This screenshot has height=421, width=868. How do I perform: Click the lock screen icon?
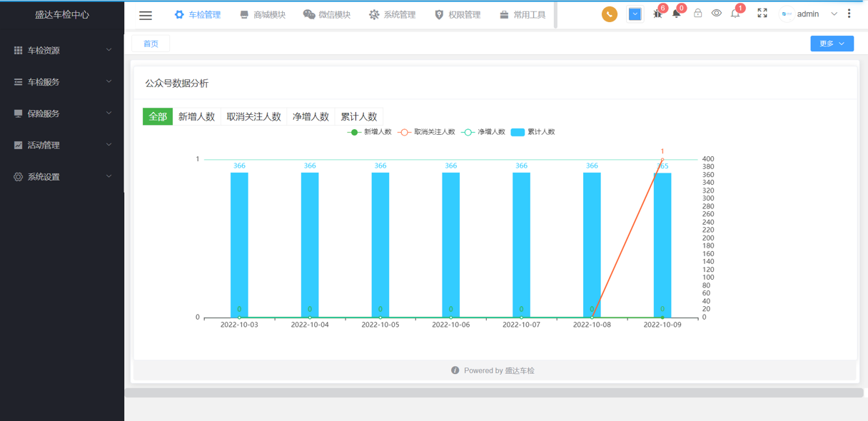tap(697, 14)
